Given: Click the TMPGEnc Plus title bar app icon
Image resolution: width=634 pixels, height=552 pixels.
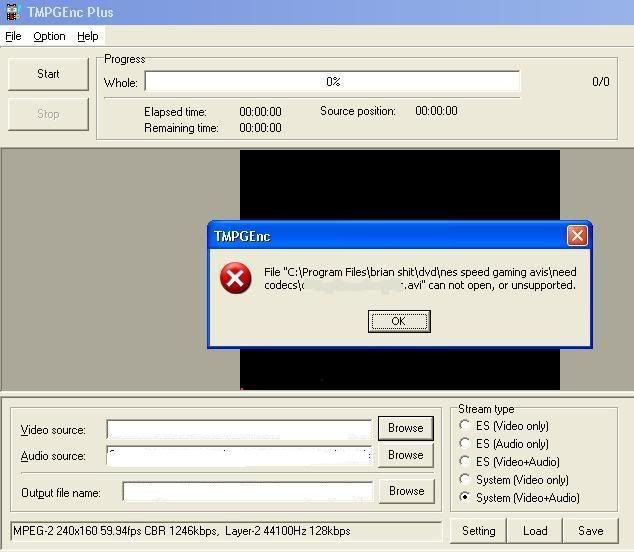Looking at the screenshot, I should (13, 12).
